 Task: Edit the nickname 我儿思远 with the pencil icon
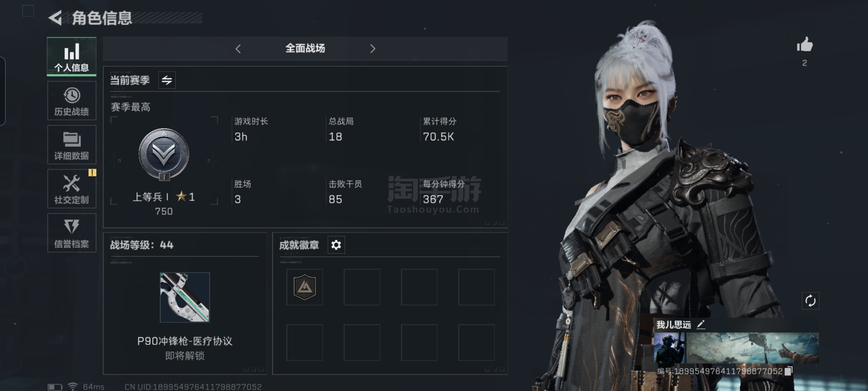701,324
